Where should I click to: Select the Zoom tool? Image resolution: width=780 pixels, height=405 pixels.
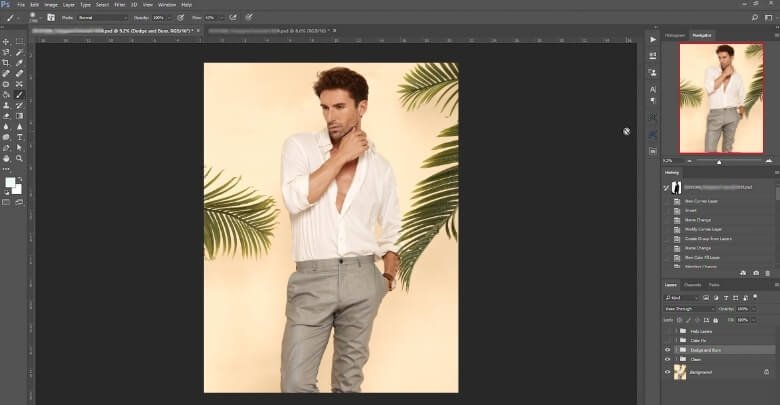[19, 158]
